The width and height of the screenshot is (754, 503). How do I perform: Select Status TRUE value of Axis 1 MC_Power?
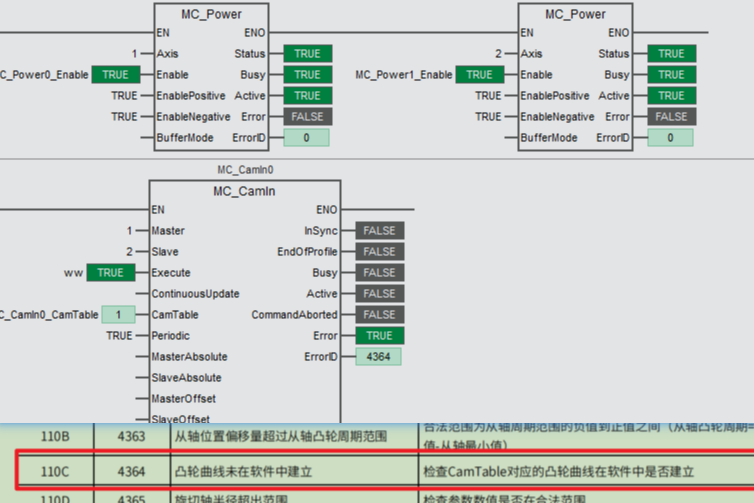point(308,53)
